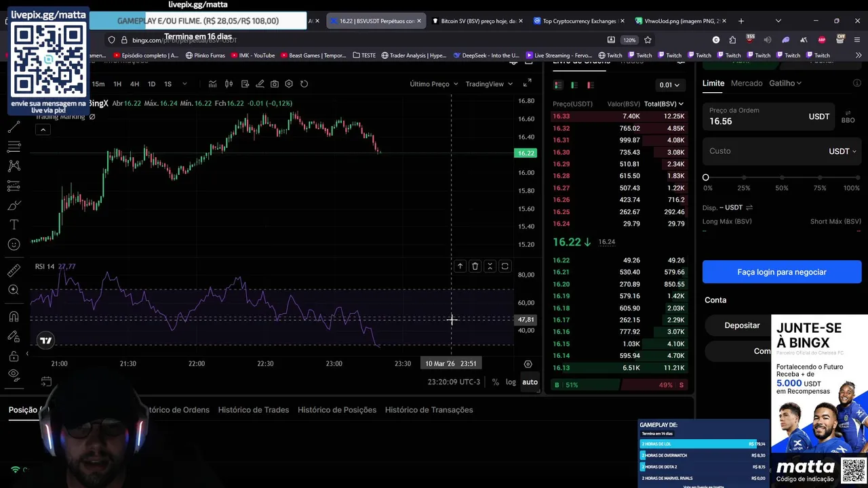This screenshot has width=868, height=488.
Task: Toggle magnet mode on chart
Action: (x=14, y=317)
